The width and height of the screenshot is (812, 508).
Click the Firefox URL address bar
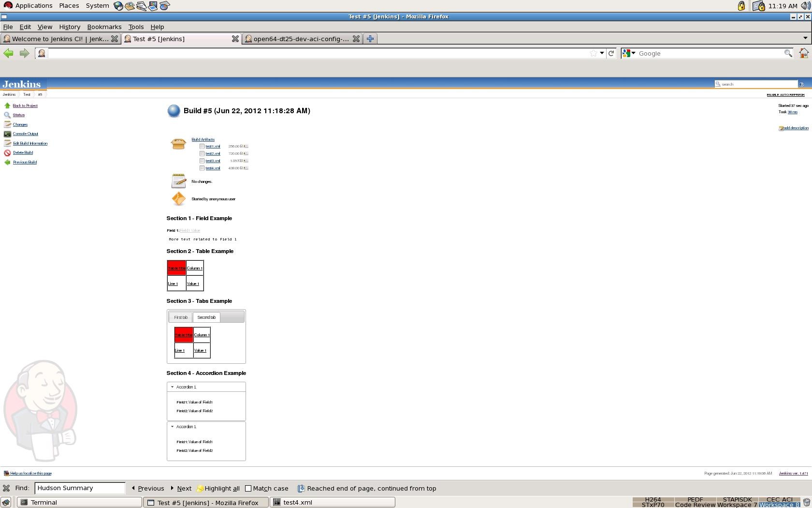[319, 53]
